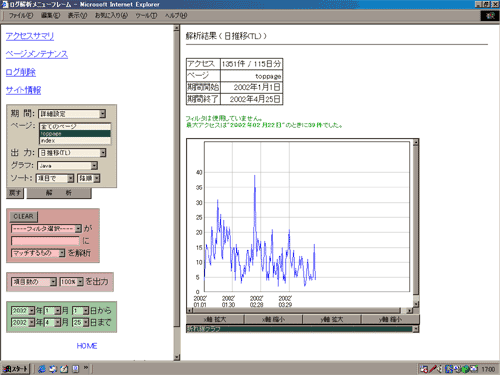This screenshot has height=375, width=500.
Task: Open the start day dropdown
Action: pos(80,311)
